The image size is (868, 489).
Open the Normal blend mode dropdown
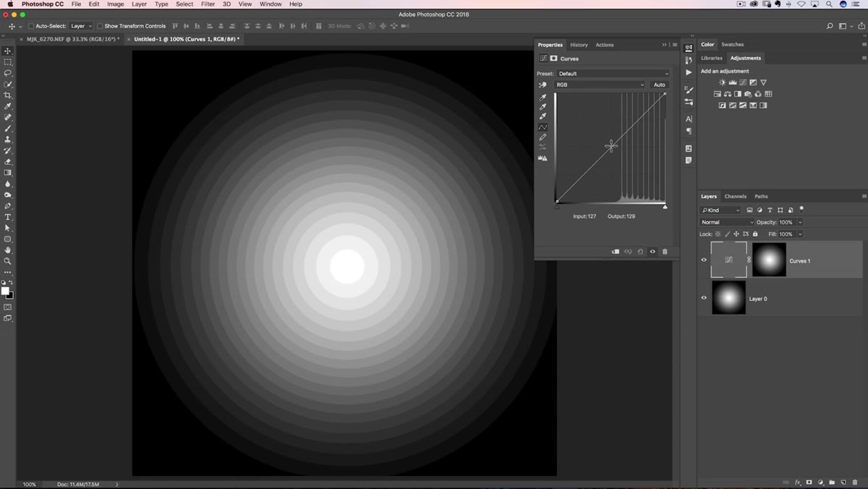coord(727,222)
